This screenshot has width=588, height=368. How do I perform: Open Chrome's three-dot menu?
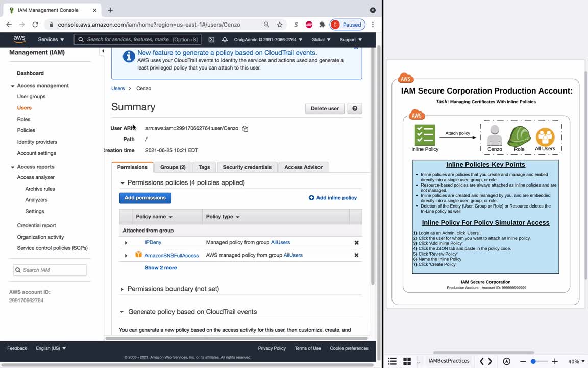[373, 25]
